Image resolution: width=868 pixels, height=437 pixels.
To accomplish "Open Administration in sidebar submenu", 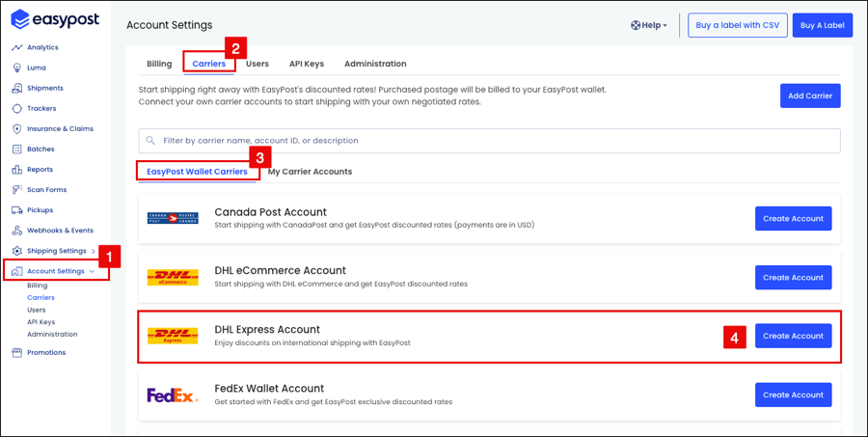I will coord(53,335).
